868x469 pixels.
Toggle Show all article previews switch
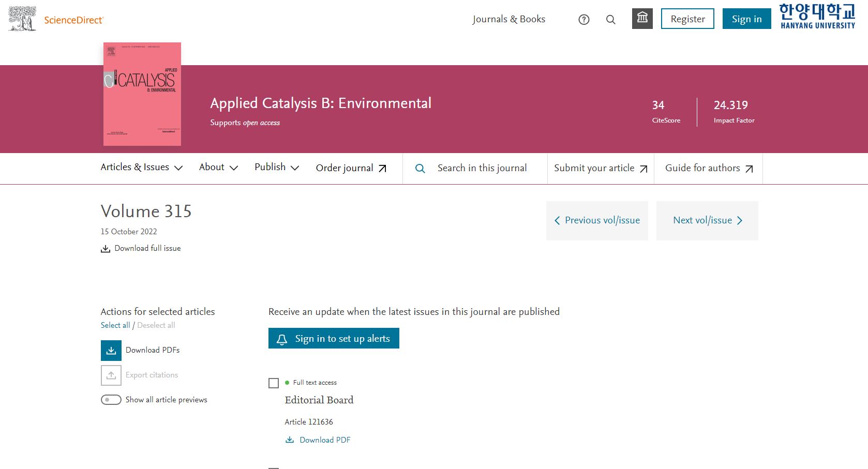point(111,400)
